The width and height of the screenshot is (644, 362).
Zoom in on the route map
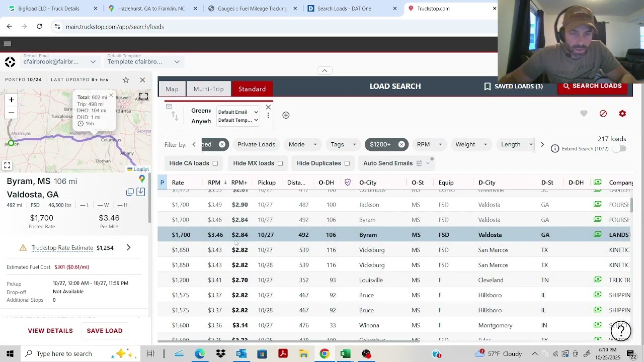point(11,100)
